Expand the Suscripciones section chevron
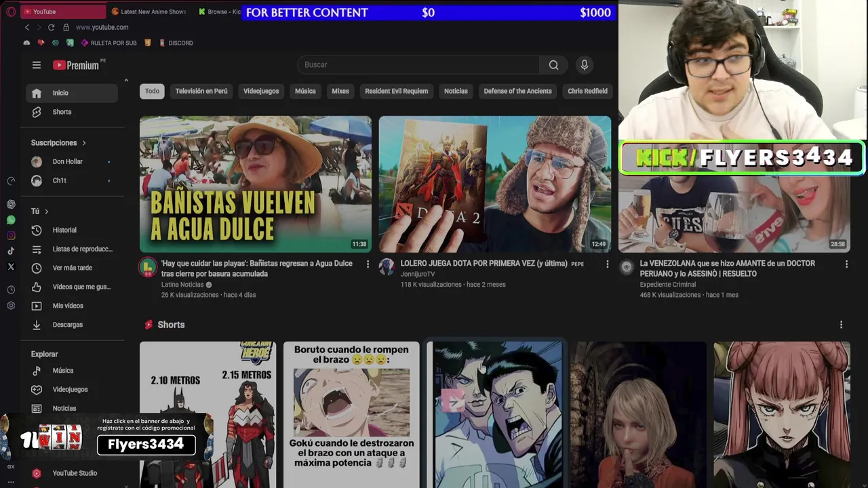This screenshot has width=868, height=488. coord(84,143)
